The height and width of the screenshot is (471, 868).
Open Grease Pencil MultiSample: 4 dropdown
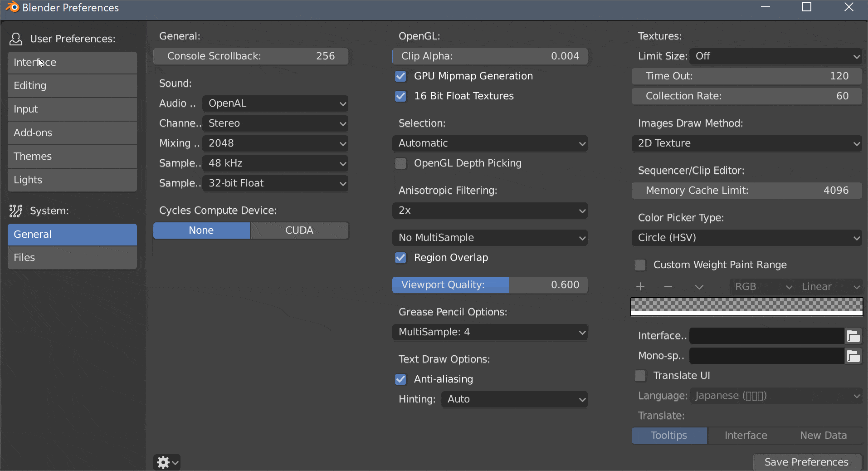coord(490,332)
